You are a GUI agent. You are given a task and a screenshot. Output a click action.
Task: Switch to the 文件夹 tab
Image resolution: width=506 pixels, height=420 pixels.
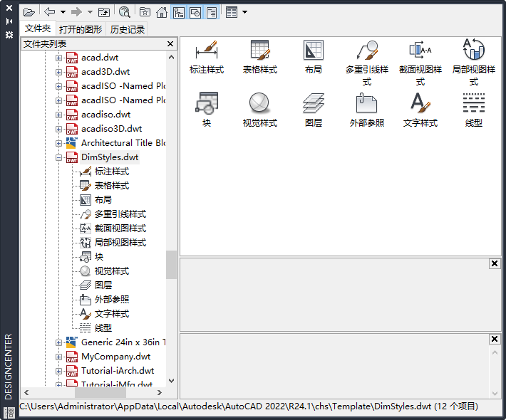click(38, 28)
